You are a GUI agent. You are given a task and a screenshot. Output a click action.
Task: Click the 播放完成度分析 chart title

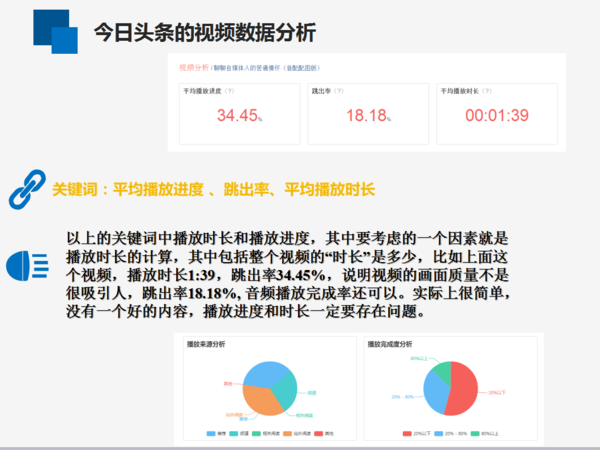(390, 344)
